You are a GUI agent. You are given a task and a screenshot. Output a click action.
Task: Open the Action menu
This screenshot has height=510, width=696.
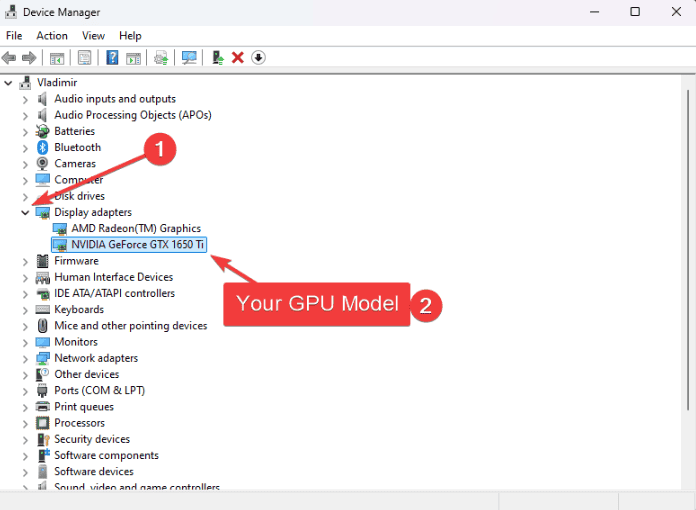(x=52, y=36)
